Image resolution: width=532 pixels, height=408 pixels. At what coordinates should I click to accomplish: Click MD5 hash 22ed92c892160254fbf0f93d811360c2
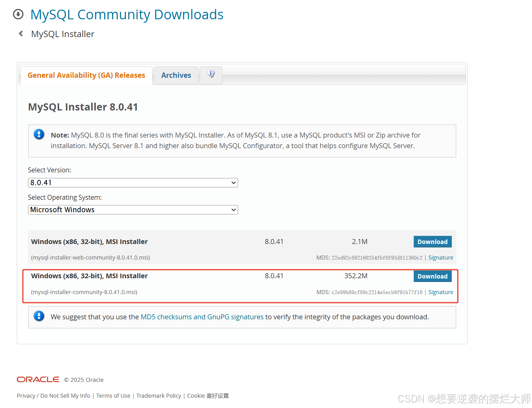click(x=377, y=258)
